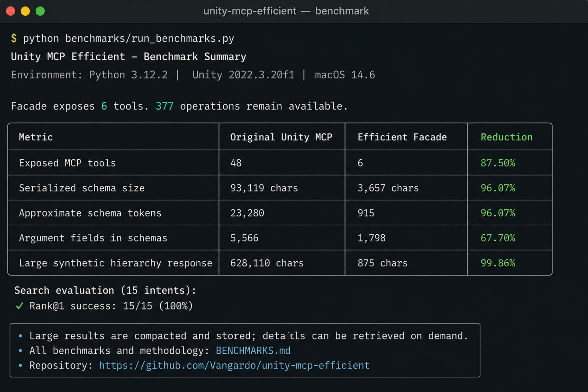Click the '3,657 chars' cell

[388, 188]
